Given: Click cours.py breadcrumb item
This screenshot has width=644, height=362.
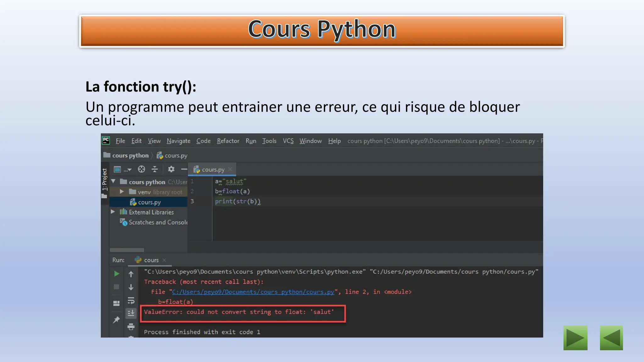Looking at the screenshot, I should (172, 155).
